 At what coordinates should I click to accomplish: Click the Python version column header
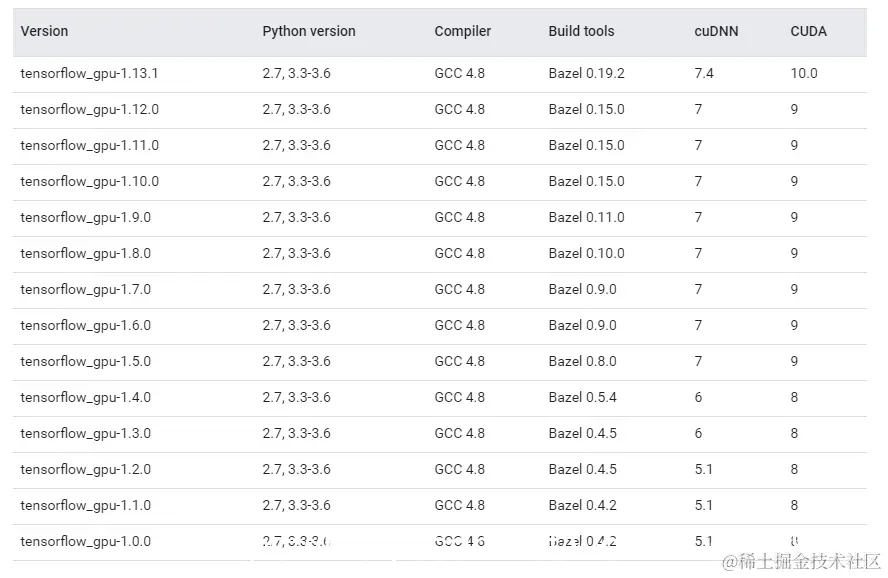click(x=308, y=31)
